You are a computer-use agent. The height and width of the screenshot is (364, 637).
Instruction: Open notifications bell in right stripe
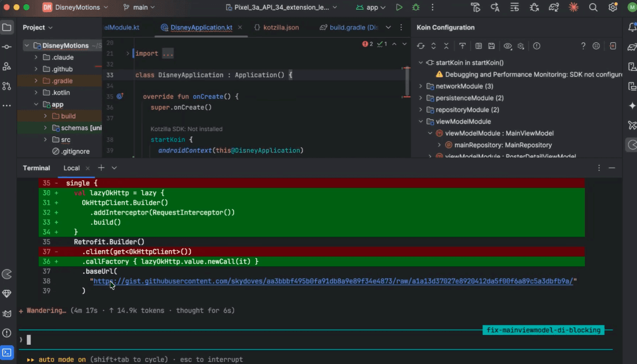[x=632, y=27]
